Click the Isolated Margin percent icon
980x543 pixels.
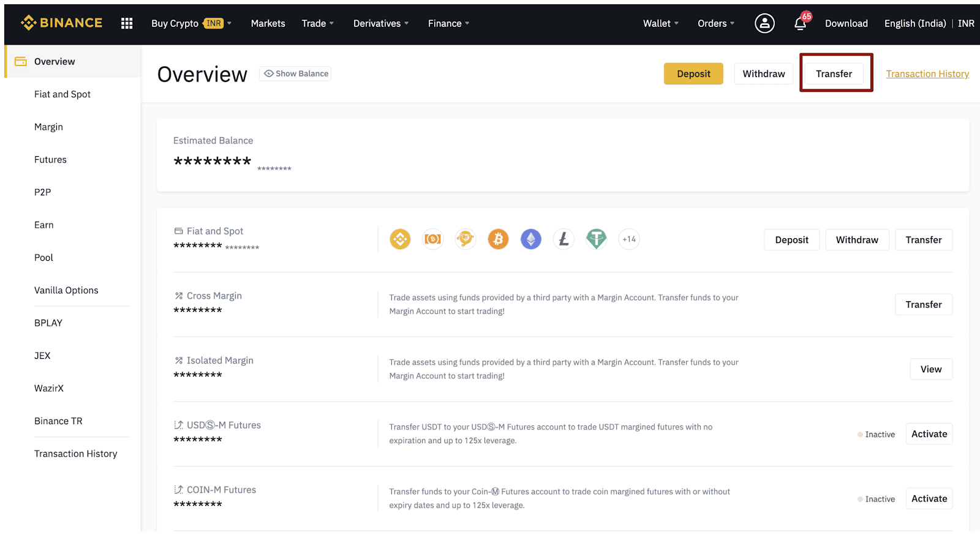(x=179, y=361)
